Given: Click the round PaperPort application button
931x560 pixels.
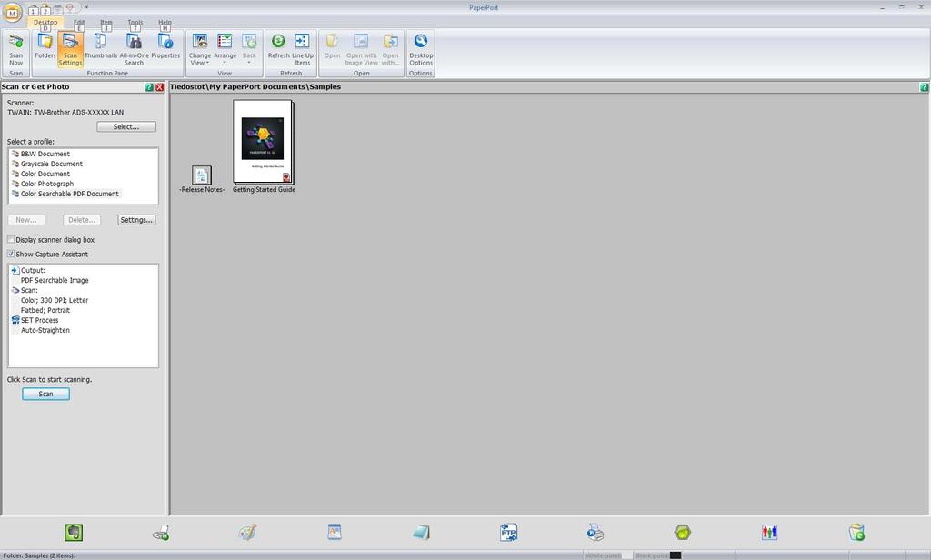Looking at the screenshot, I should coord(12,12).
